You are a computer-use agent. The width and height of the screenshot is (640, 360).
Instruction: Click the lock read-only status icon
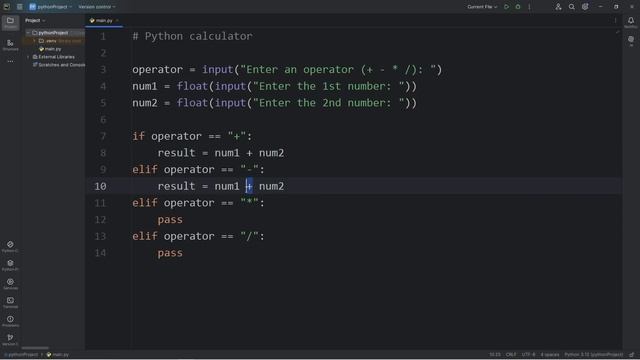click(632, 355)
